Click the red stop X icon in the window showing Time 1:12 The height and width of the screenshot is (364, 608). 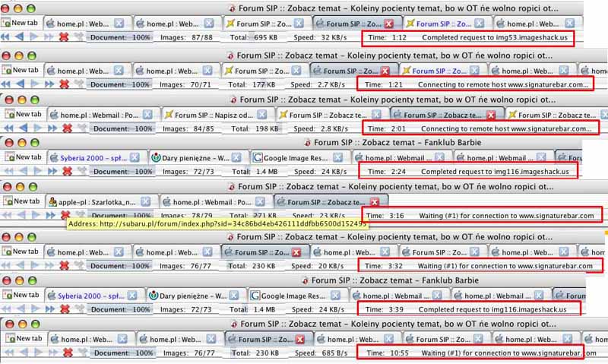(x=65, y=37)
